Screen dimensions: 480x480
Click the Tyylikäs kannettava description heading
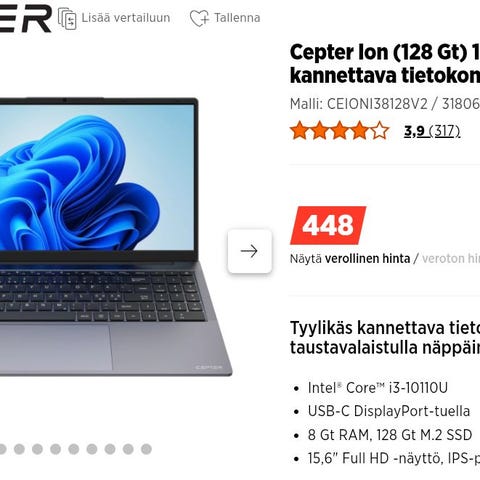click(x=385, y=338)
